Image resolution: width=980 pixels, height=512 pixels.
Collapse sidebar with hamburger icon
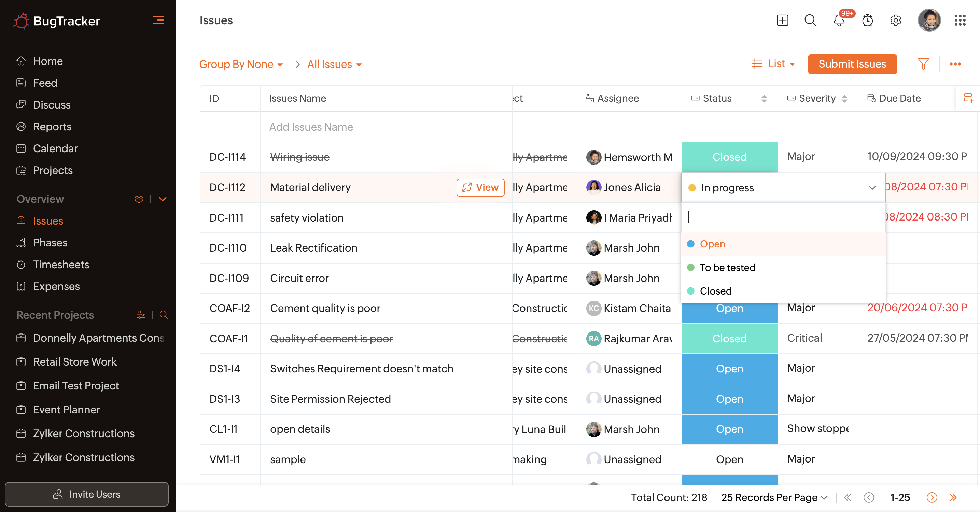(x=158, y=20)
